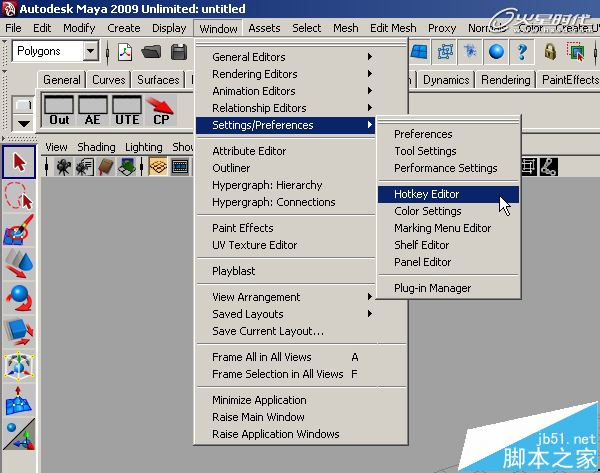Click the Out shelf button
The height and width of the screenshot is (473, 600).
tap(59, 110)
